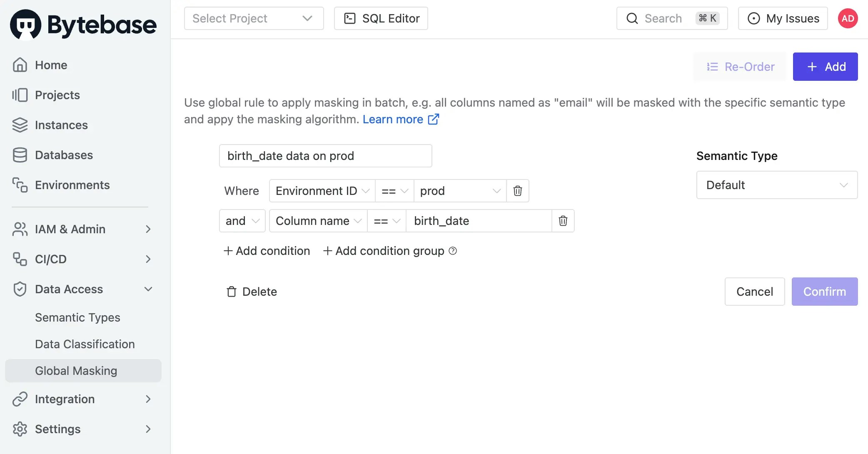868x454 pixels.
Task: Click Add condition
Action: pyautogui.click(x=267, y=251)
